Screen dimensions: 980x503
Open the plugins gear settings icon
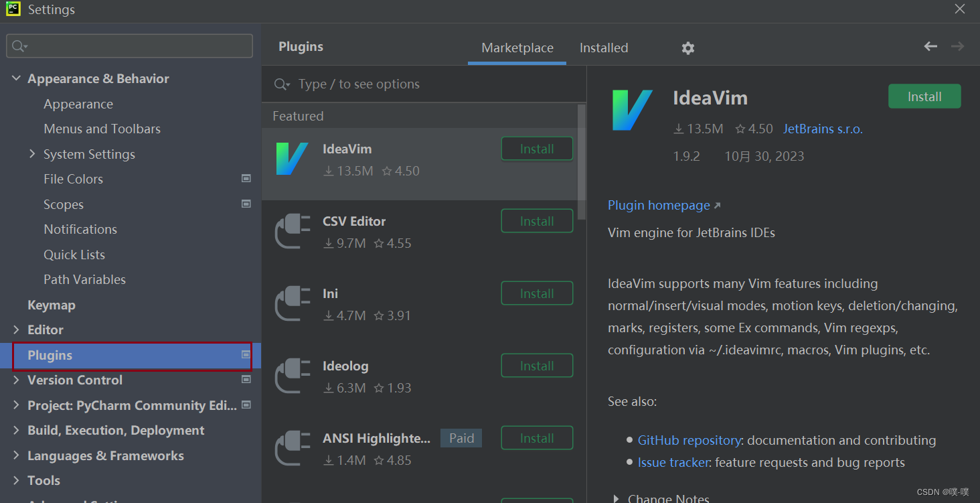(688, 48)
